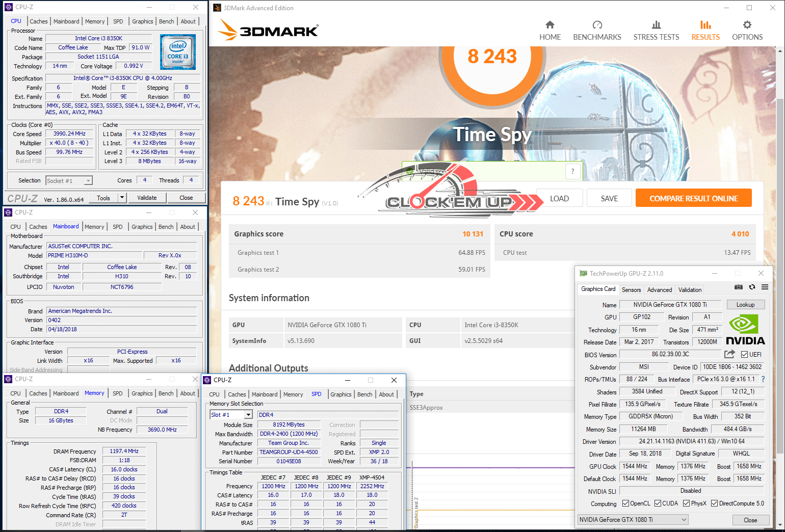This screenshot has width=785, height=532.
Task: Open the GPU-Z Validation tab
Action: pyautogui.click(x=690, y=290)
